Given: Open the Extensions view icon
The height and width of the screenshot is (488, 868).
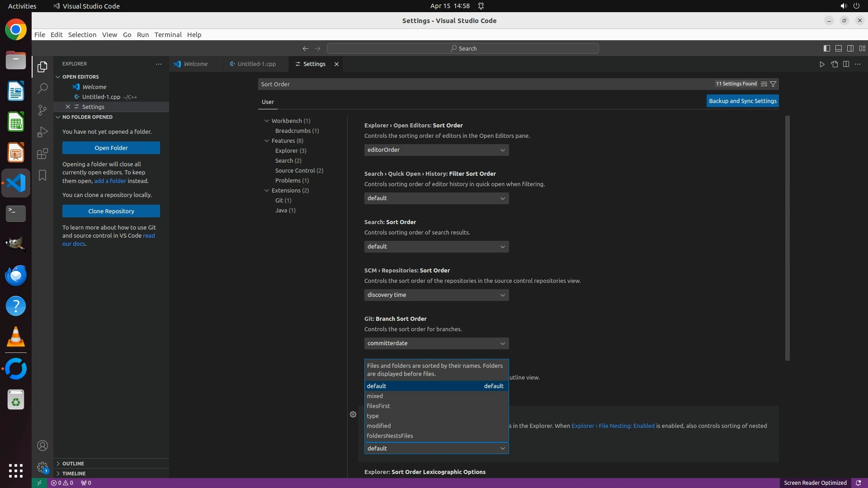Looking at the screenshot, I should tap(42, 154).
